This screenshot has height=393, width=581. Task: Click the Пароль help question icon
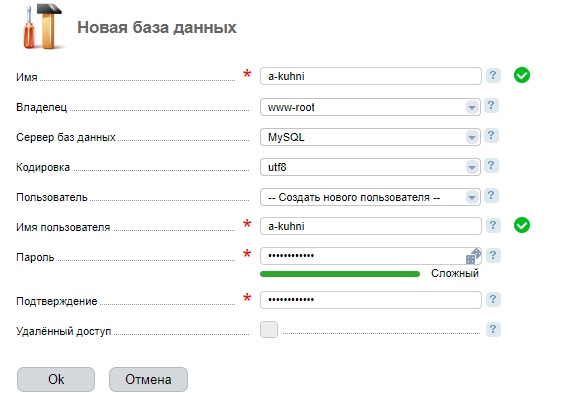(x=493, y=256)
